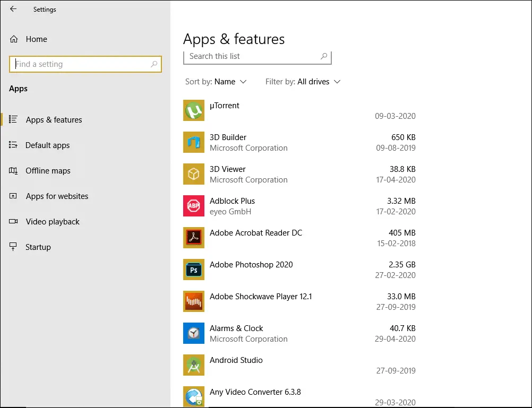The height and width of the screenshot is (408, 532).
Task: Click the Apps & features page heading
Action: (x=234, y=39)
